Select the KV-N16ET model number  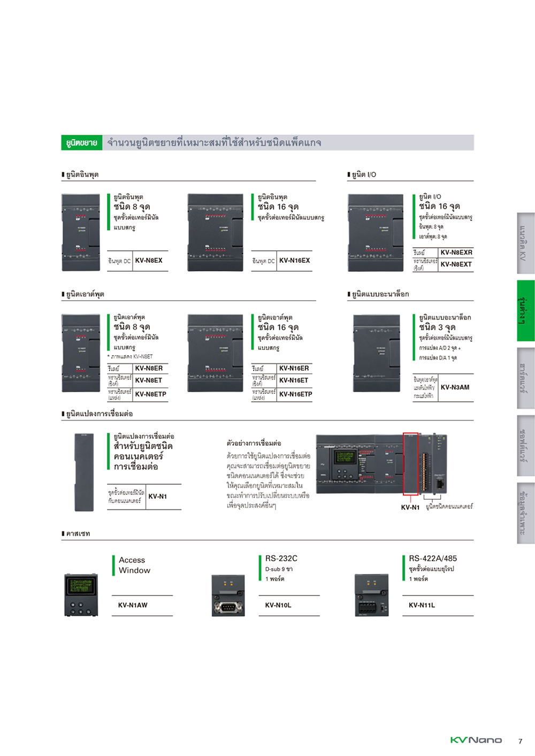coord(293,380)
